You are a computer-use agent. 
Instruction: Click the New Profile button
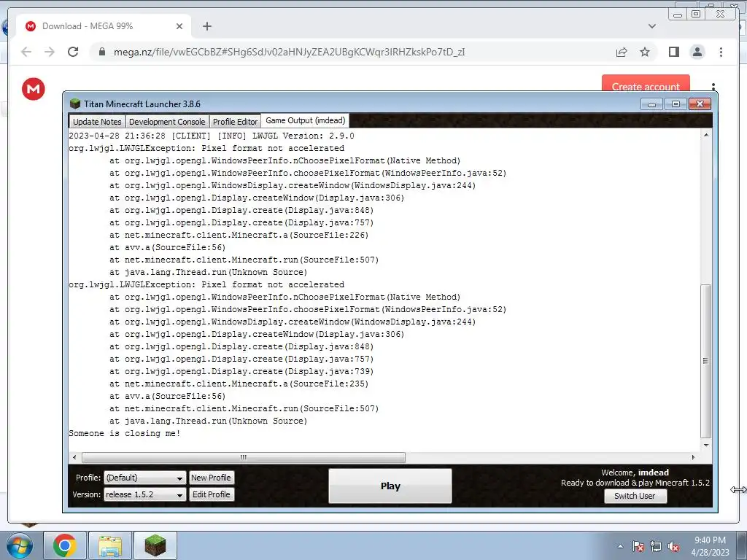tap(211, 478)
